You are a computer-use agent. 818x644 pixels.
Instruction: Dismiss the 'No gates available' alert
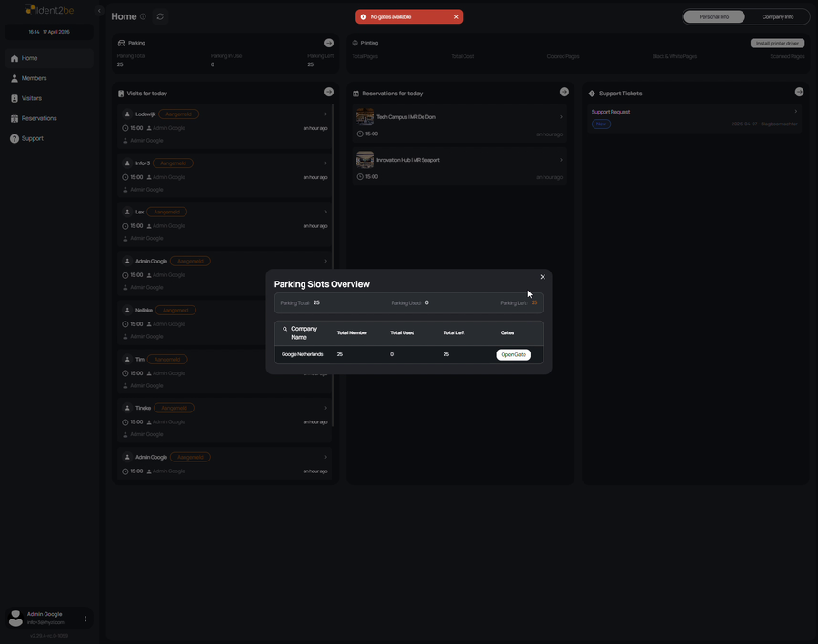click(x=456, y=16)
